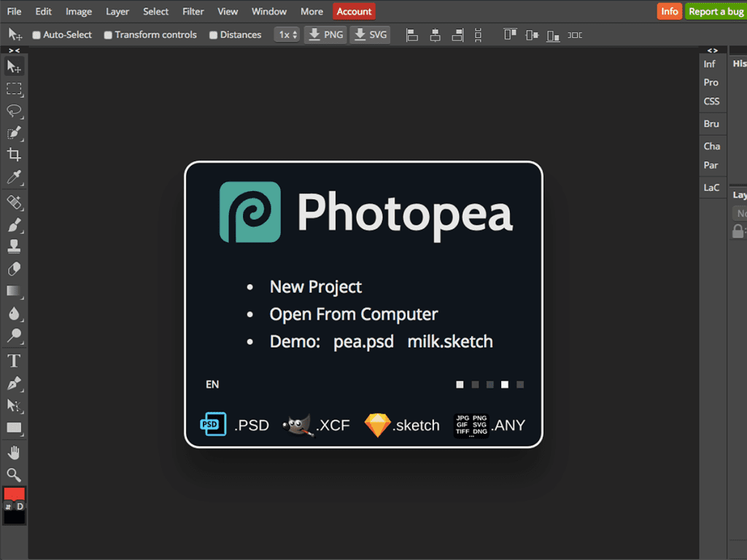This screenshot has height=560, width=747.
Task: Click the align horizontal centers icon
Action: [435, 35]
